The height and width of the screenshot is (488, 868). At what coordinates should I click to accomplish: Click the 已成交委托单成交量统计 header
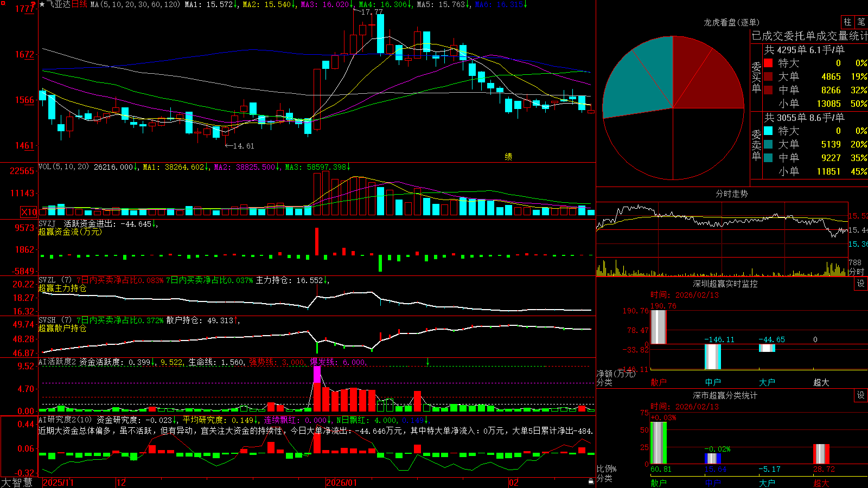point(809,36)
